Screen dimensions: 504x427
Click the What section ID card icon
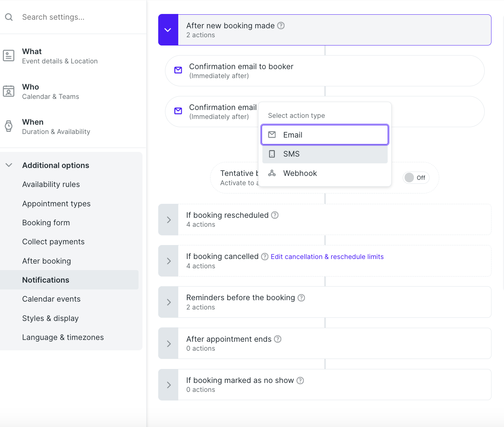pos(9,56)
